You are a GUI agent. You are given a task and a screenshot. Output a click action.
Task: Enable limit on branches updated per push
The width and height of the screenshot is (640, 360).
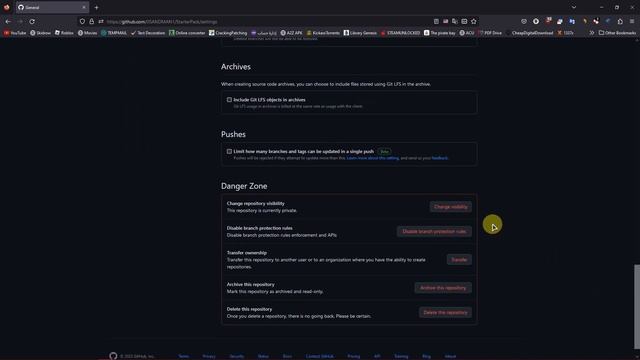(x=229, y=151)
